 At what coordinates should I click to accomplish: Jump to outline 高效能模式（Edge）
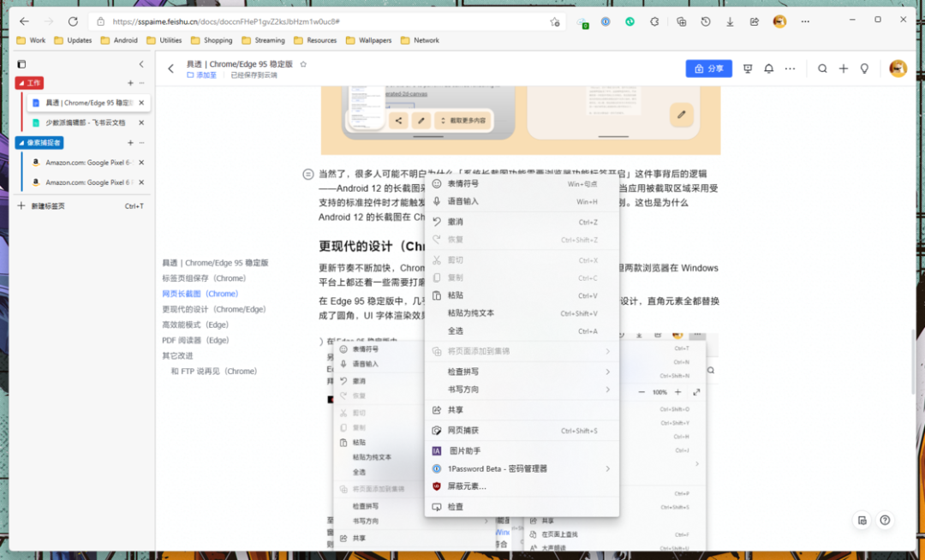pos(195,325)
